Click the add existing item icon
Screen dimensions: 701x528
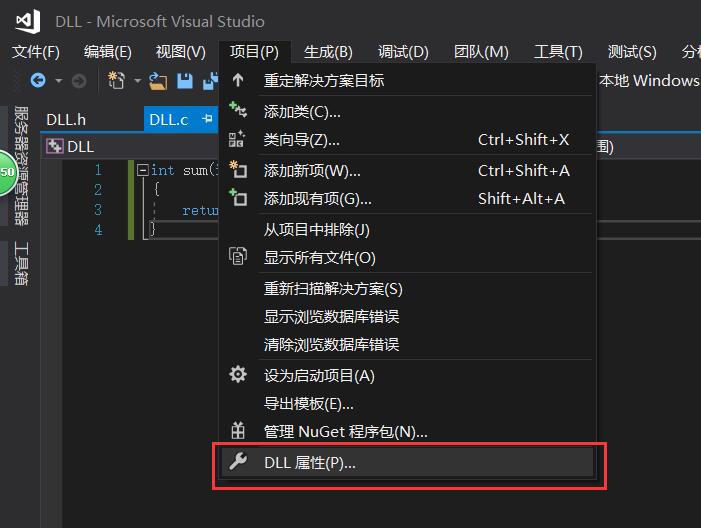(x=238, y=197)
